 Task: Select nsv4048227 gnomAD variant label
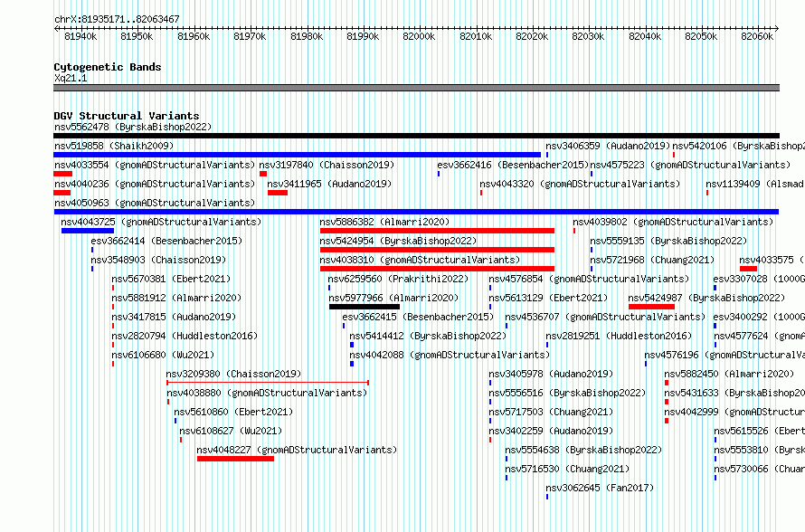(x=297, y=450)
